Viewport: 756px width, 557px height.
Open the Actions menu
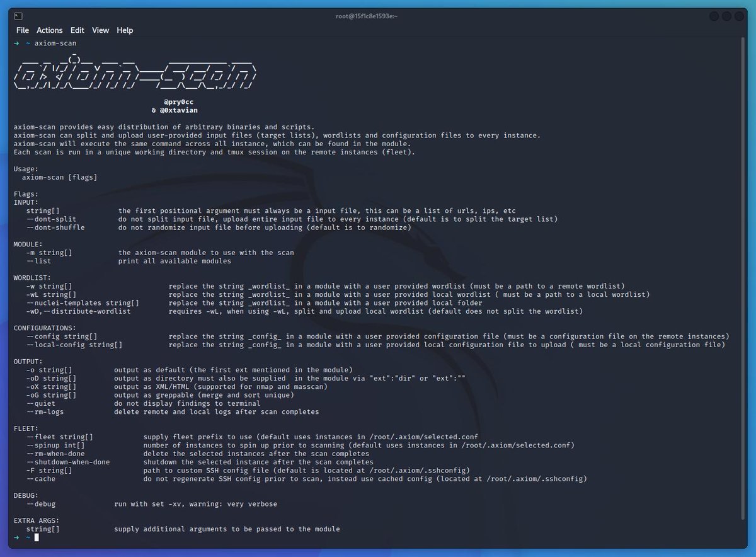(50, 30)
